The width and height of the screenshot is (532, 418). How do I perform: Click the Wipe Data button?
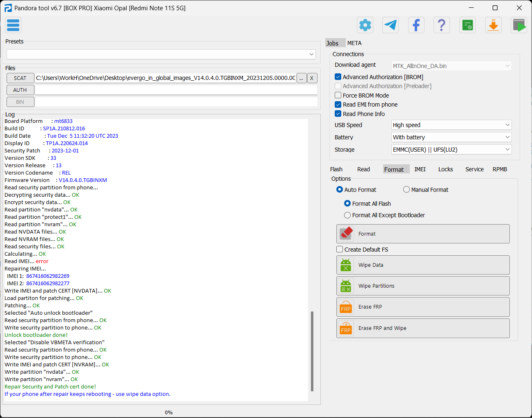pos(423,265)
